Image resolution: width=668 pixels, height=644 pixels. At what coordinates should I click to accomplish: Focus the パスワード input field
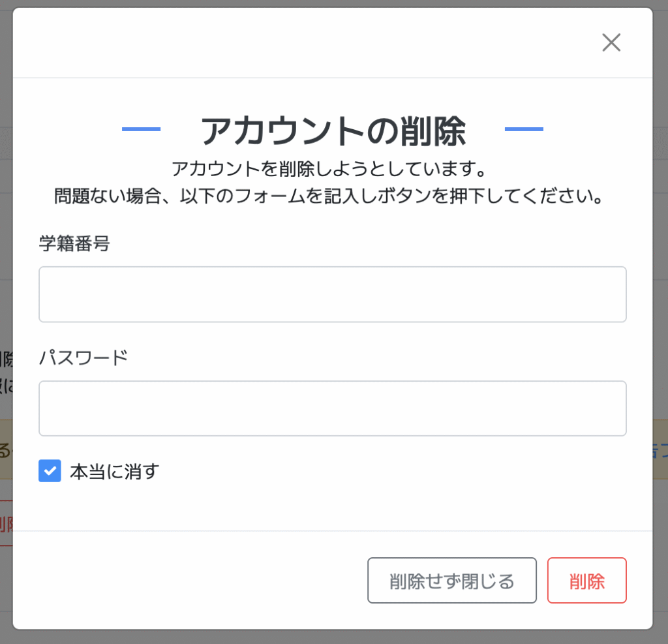point(332,408)
